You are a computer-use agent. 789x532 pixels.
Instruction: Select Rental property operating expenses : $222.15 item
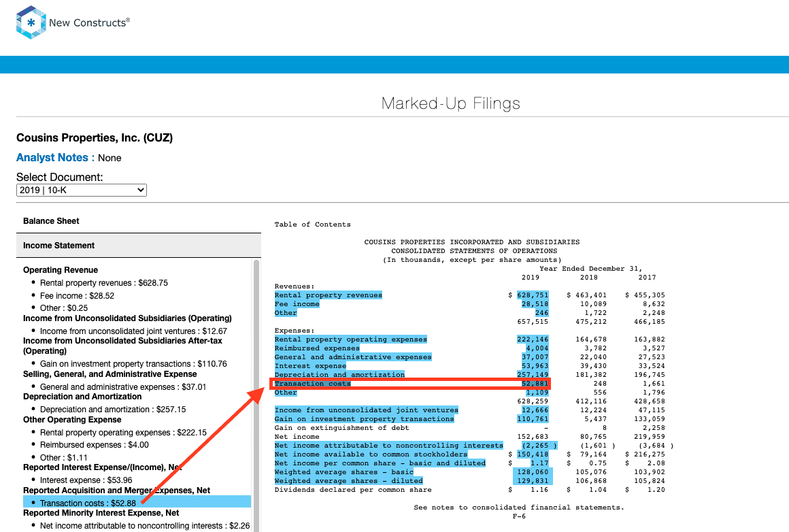pos(123,433)
